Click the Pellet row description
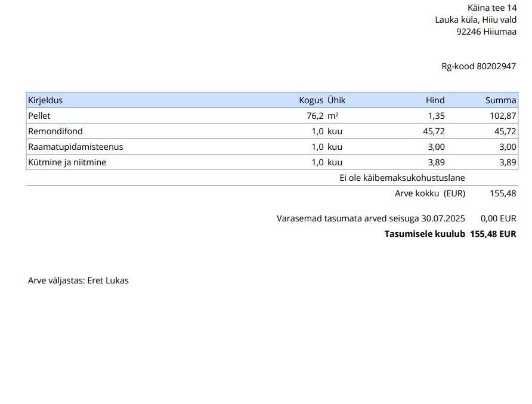This screenshot has height=404, width=532. (39, 116)
